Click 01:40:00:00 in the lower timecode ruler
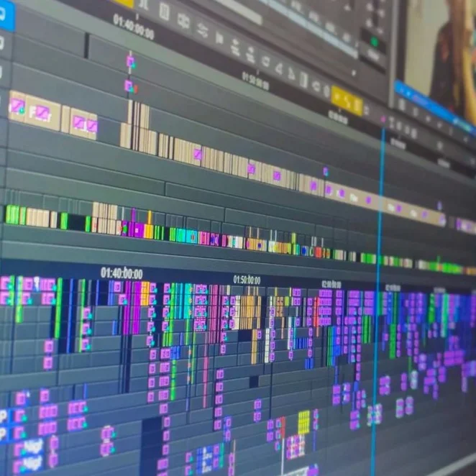Image resolution: width=476 pixels, height=476 pixels. click(x=122, y=273)
